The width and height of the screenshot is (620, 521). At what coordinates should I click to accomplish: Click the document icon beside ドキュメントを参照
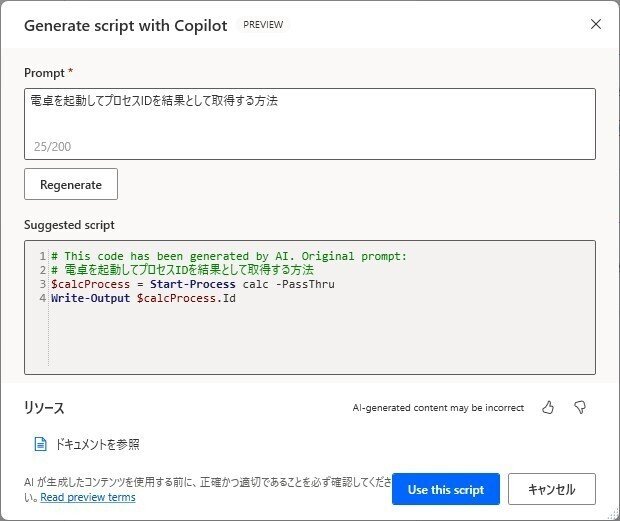40,444
